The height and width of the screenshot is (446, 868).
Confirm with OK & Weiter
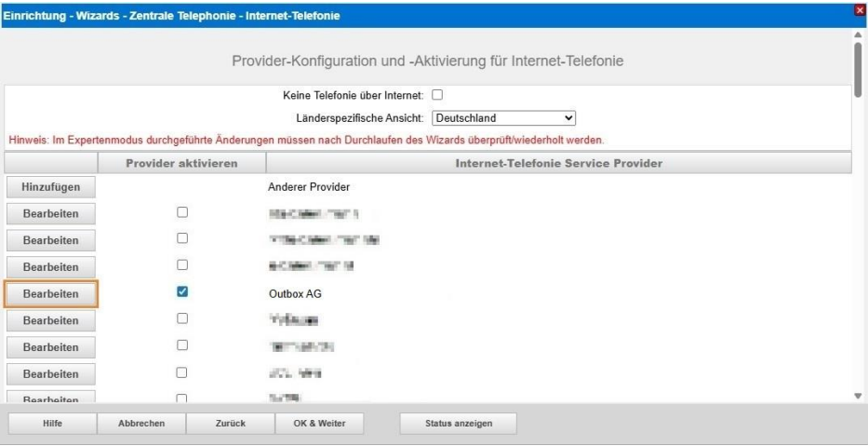pos(319,424)
